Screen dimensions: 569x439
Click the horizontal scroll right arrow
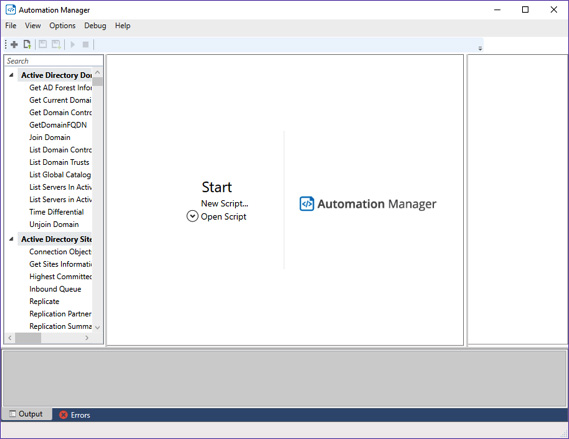coord(87,338)
